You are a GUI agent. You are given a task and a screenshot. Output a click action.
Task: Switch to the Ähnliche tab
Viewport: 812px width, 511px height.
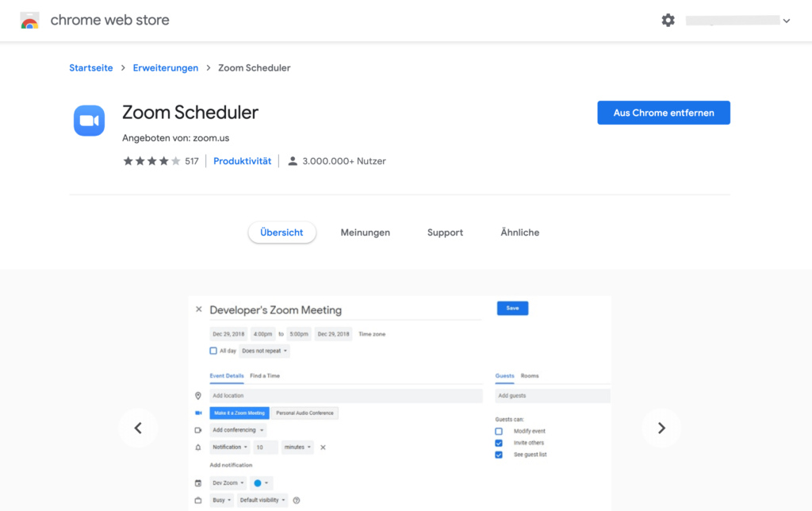(x=520, y=232)
